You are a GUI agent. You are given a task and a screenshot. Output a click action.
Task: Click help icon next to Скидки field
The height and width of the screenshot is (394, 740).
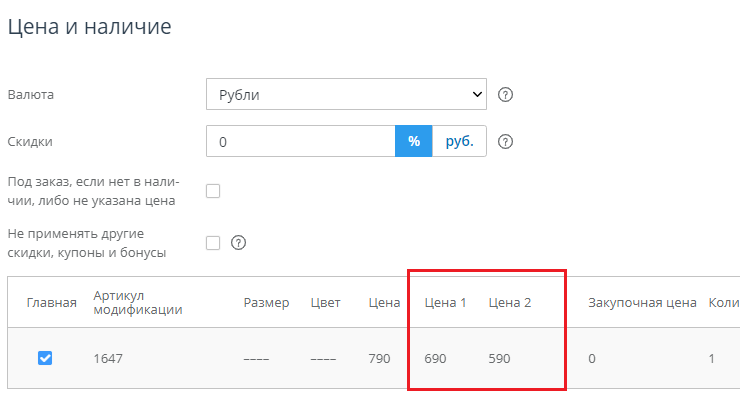pos(505,142)
